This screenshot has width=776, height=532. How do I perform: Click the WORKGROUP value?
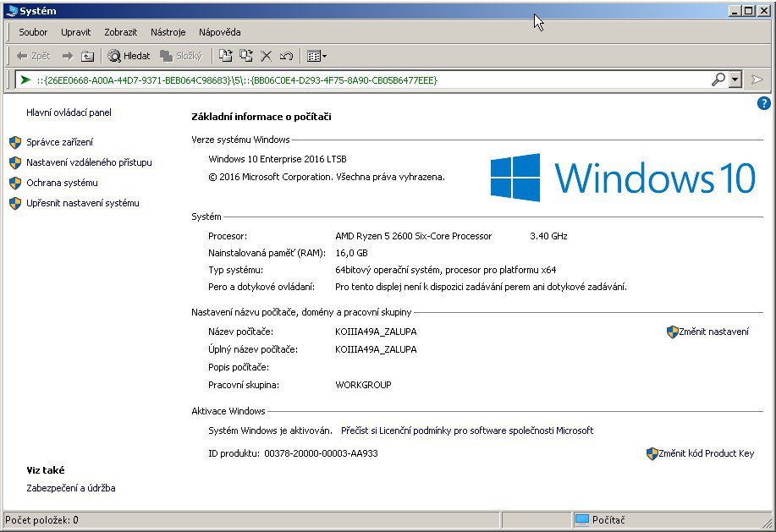point(363,385)
